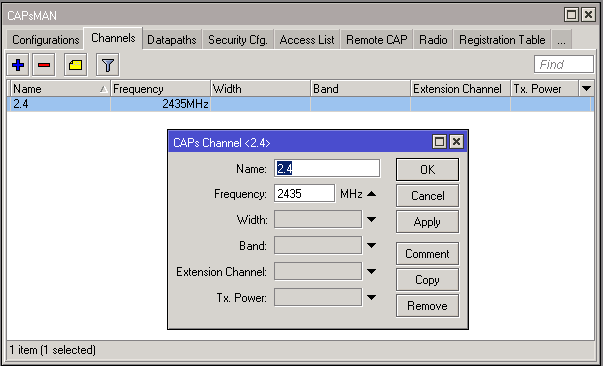Image resolution: width=603 pixels, height=366 pixels.
Task: Collapse the Frequency field with the up arrow
Action: click(371, 194)
